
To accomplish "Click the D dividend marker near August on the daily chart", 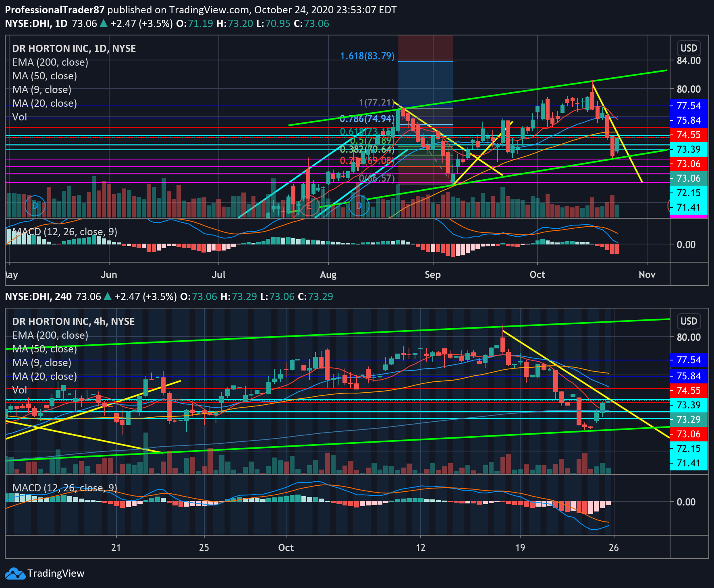I will (x=359, y=206).
